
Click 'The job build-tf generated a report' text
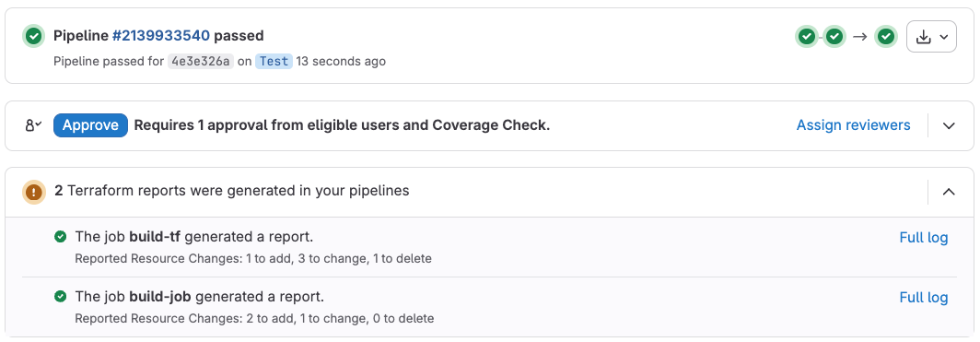point(194,237)
